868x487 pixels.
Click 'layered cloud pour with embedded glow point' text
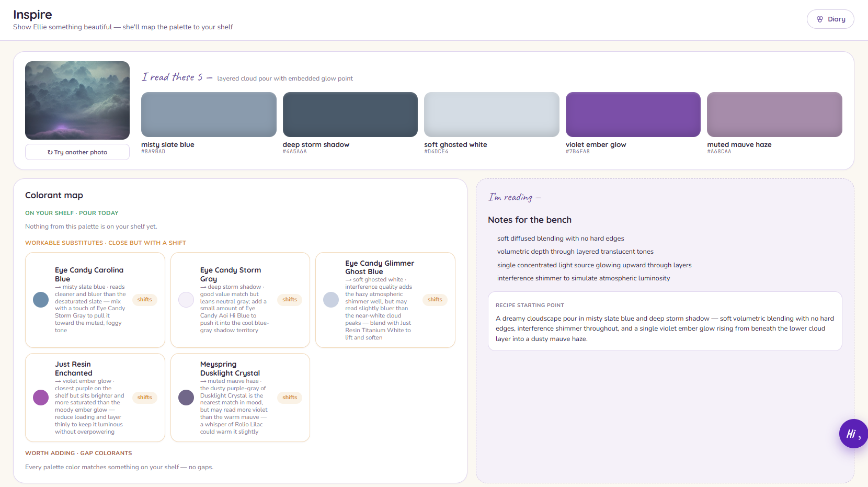(285, 78)
